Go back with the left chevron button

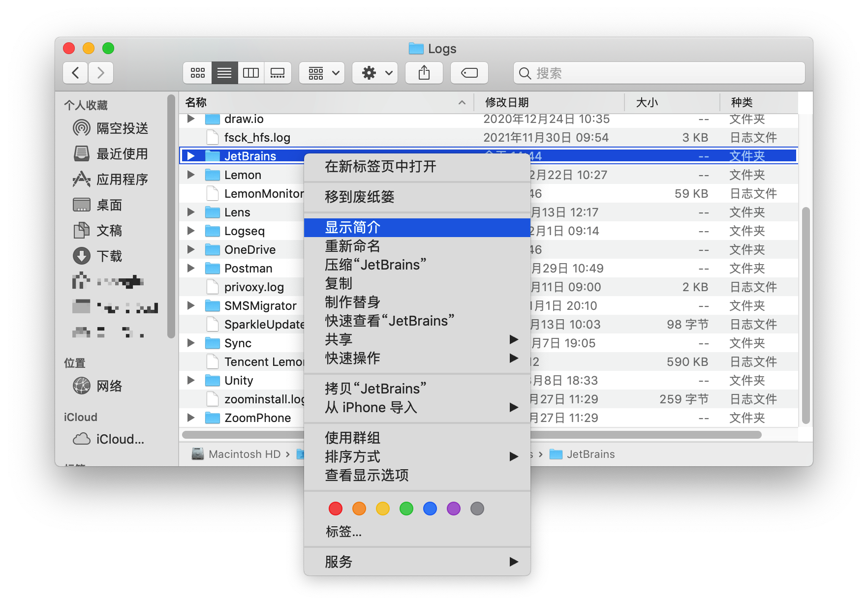75,73
